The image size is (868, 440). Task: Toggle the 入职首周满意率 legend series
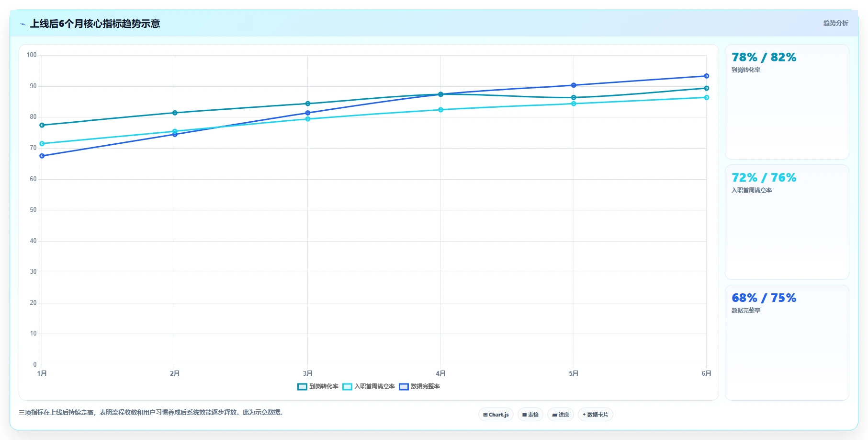point(369,386)
